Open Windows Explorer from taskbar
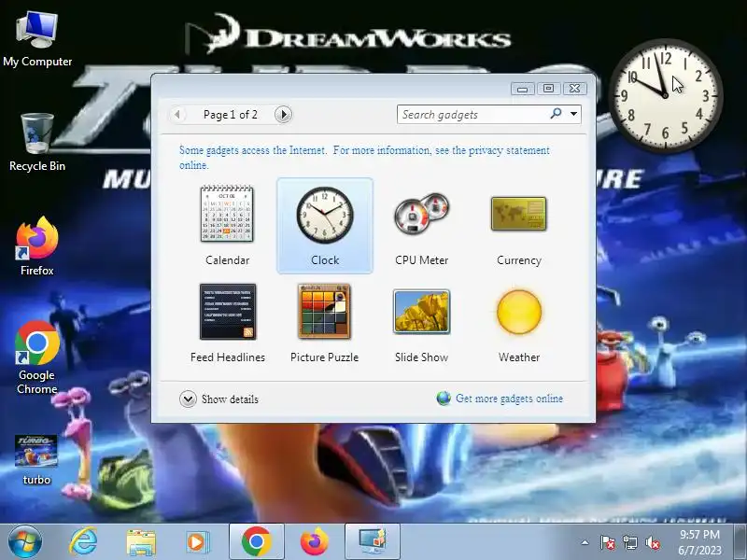747x560 pixels. point(141,542)
